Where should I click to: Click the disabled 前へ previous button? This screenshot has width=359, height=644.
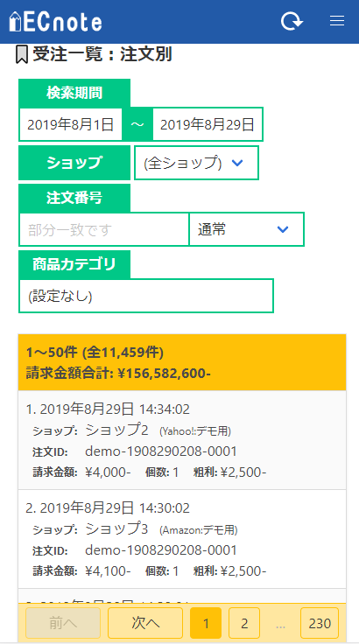[63, 623]
